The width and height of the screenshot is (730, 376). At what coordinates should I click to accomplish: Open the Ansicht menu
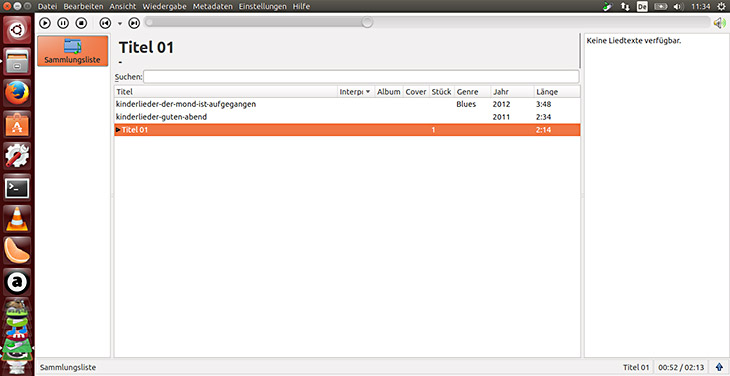(x=123, y=7)
